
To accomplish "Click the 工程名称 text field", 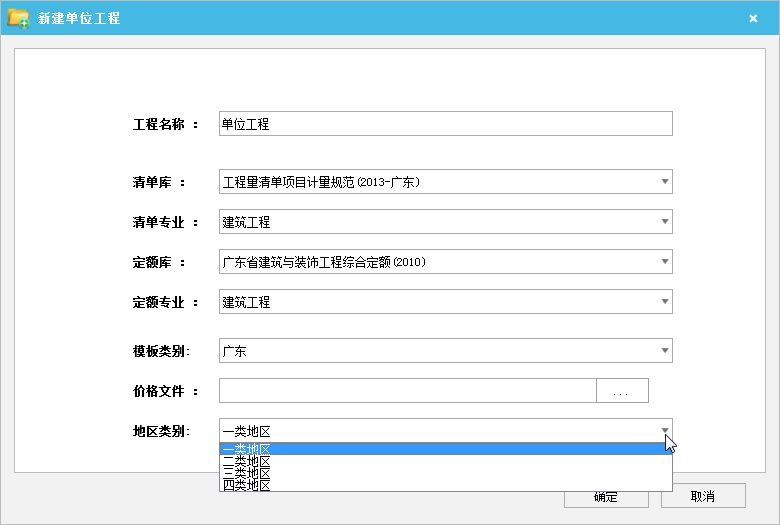I will [x=445, y=124].
